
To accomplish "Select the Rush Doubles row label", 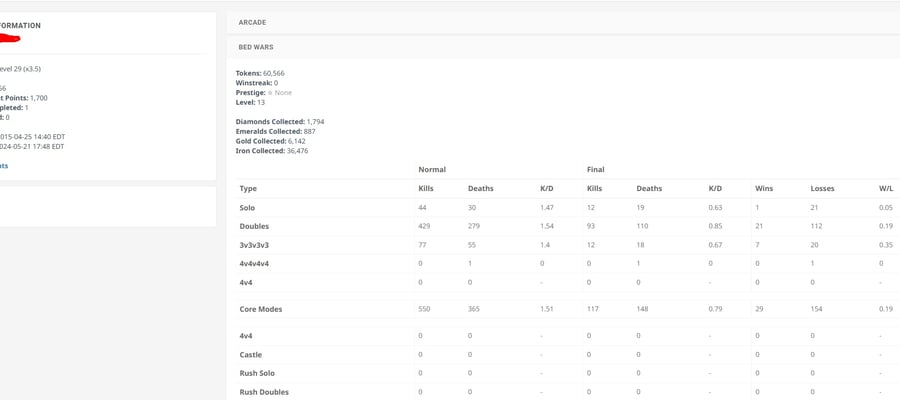I will click(x=264, y=392).
